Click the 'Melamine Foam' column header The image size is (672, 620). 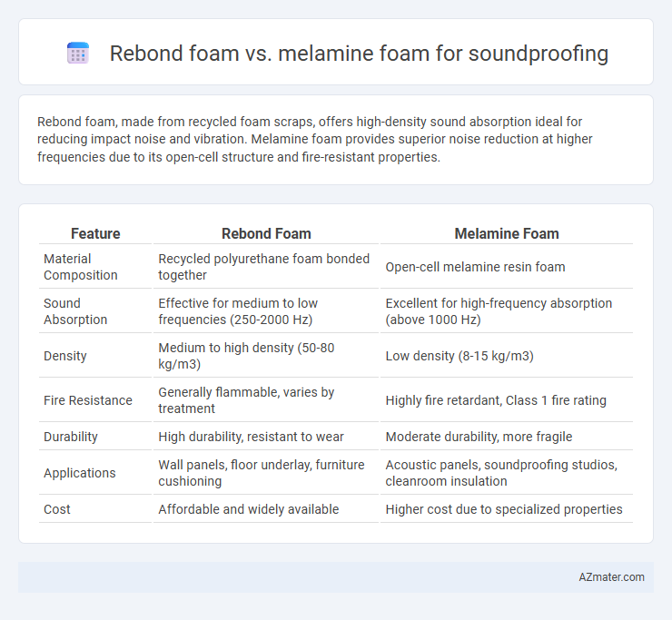(507, 233)
